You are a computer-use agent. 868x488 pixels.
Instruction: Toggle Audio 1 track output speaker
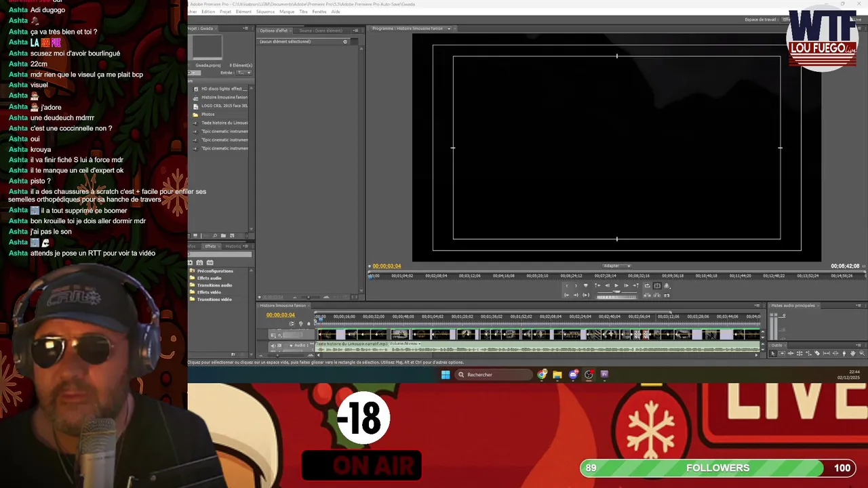coord(273,346)
